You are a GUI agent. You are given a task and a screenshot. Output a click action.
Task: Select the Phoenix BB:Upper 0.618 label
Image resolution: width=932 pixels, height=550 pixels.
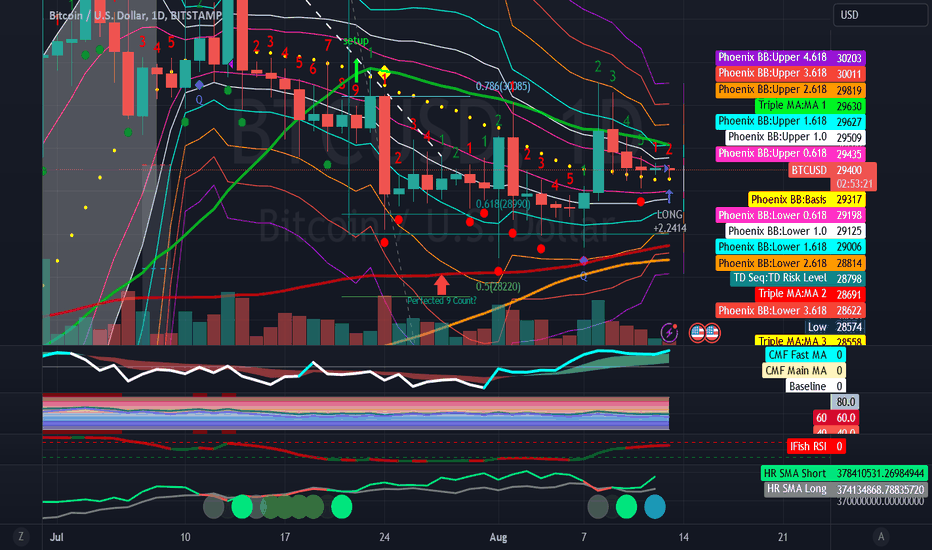[x=790, y=153]
